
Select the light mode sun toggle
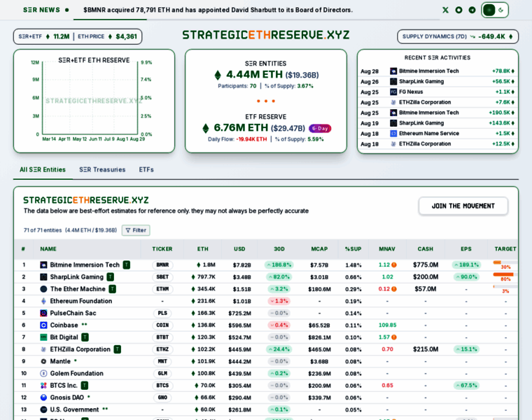click(x=489, y=10)
